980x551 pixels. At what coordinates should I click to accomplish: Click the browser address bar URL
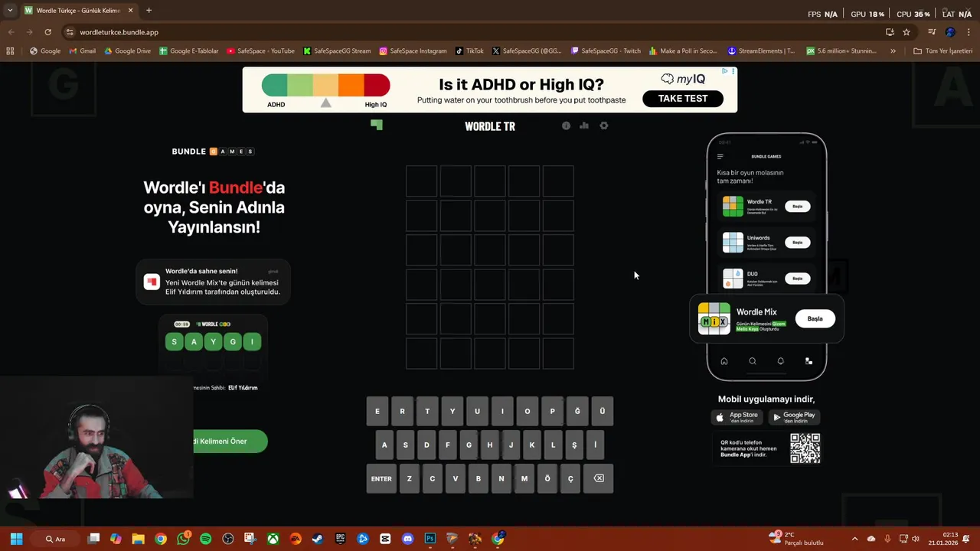point(119,32)
